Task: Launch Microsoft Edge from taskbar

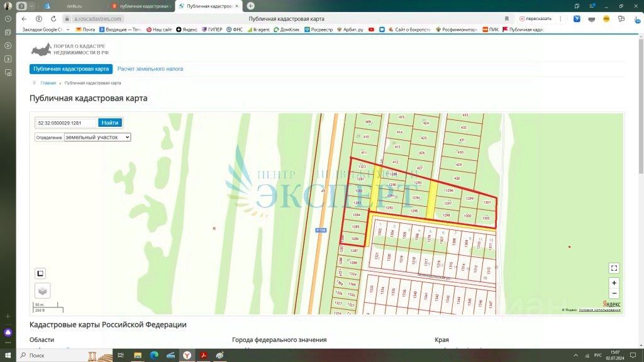Action: pyautogui.click(x=154, y=356)
